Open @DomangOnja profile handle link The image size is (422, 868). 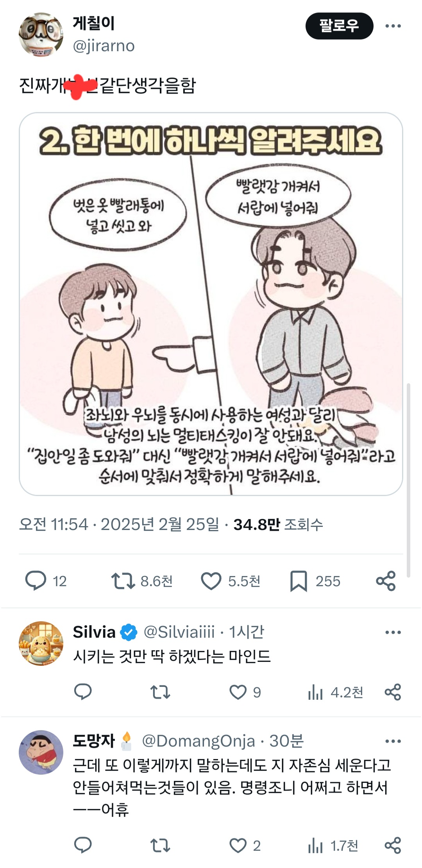click(x=198, y=741)
